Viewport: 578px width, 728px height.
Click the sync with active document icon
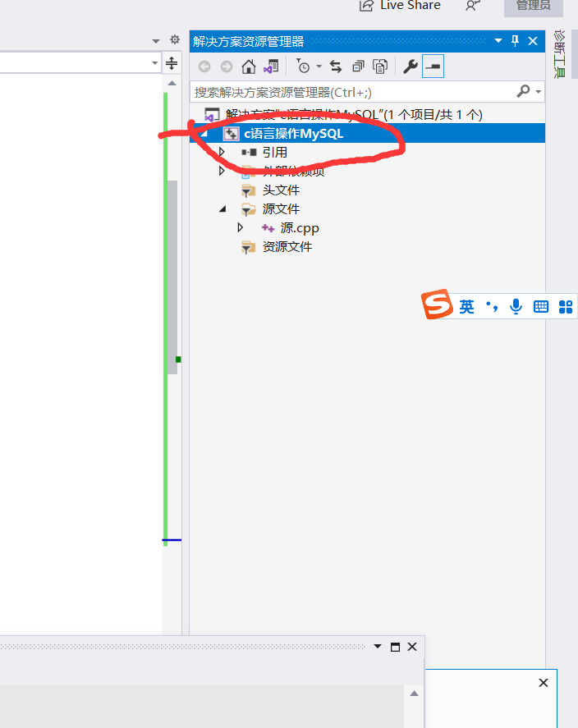(336, 66)
